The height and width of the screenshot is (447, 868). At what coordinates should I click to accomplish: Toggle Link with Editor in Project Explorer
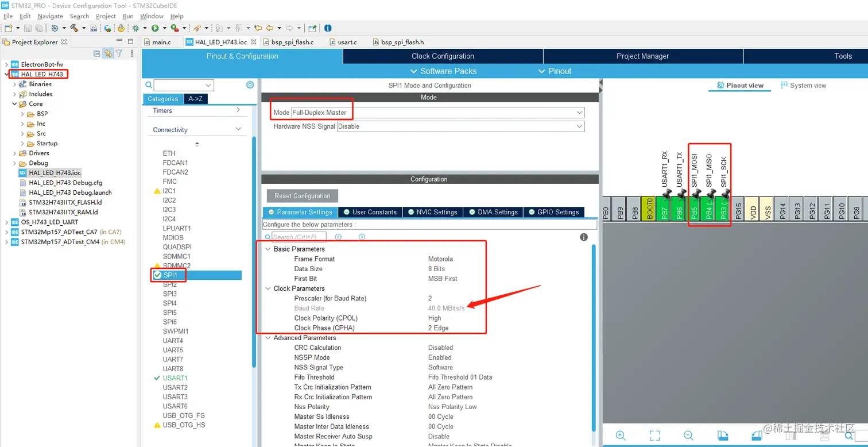(x=108, y=53)
